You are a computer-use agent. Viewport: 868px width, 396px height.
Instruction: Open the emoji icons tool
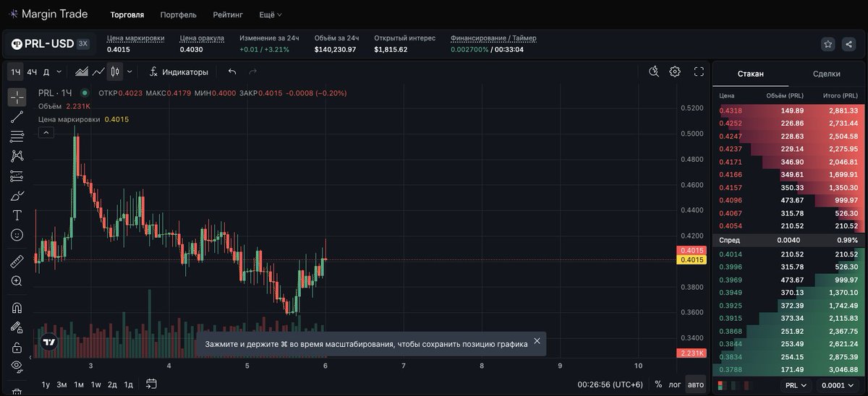click(x=17, y=235)
